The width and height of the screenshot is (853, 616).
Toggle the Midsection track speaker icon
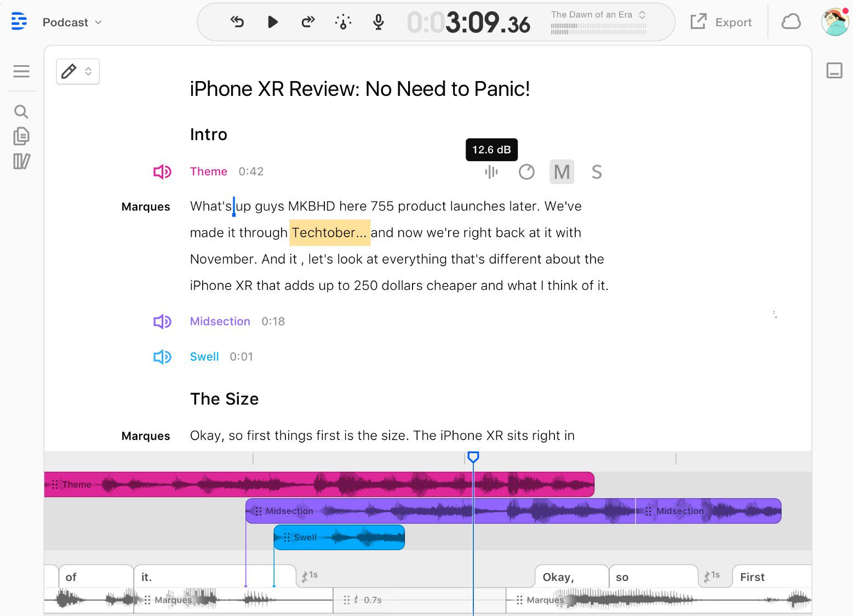click(x=162, y=322)
